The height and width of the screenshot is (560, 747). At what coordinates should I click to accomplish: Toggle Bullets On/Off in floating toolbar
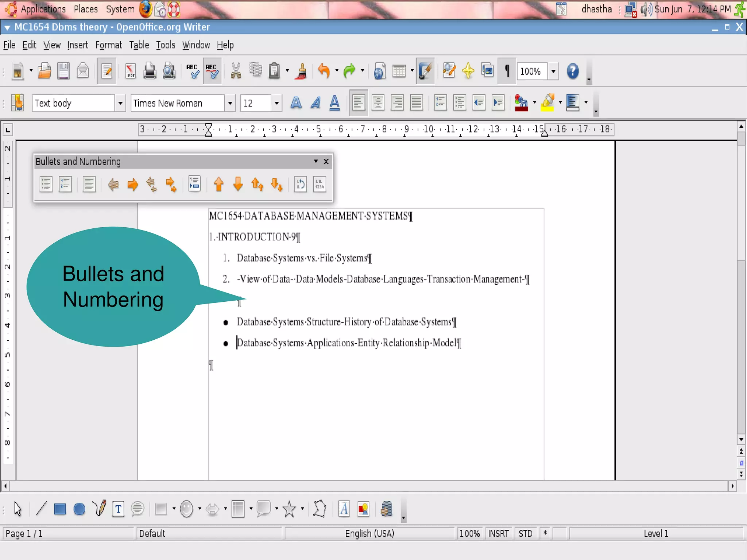46,184
